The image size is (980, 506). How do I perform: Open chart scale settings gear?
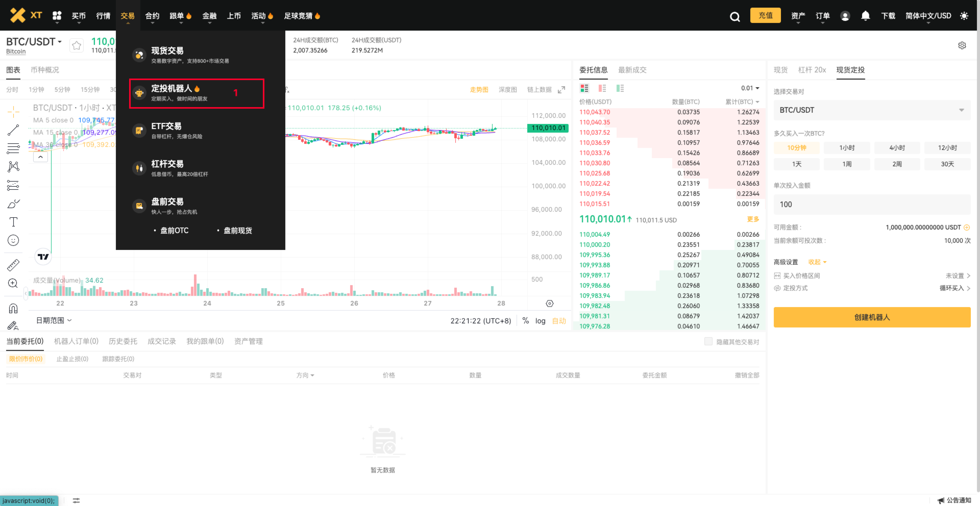pos(549,303)
